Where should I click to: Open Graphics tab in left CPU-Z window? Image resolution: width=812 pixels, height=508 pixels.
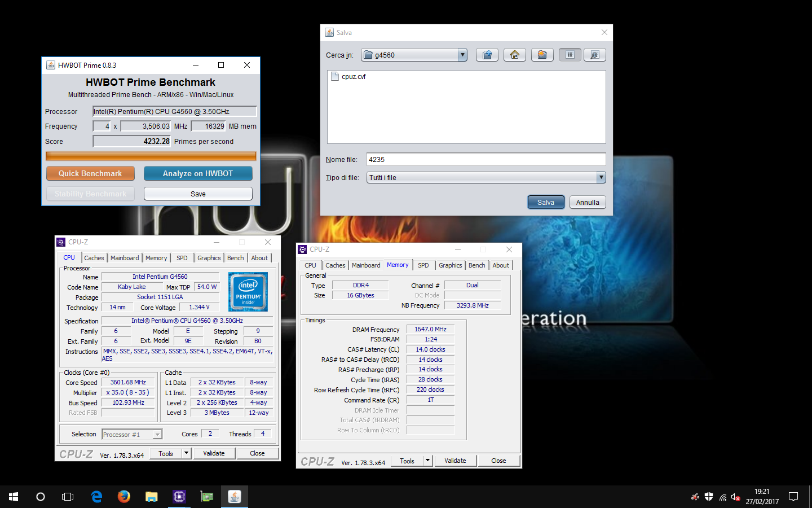point(209,258)
